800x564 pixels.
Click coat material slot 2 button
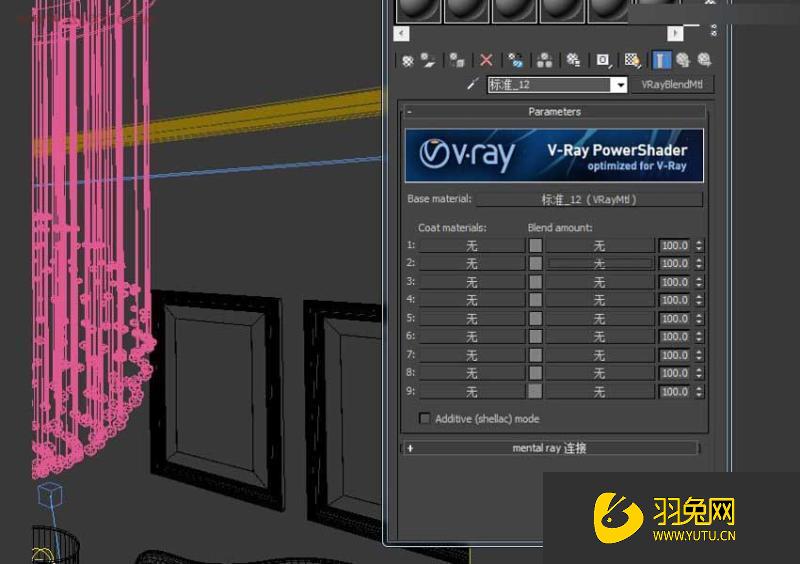[471, 264]
